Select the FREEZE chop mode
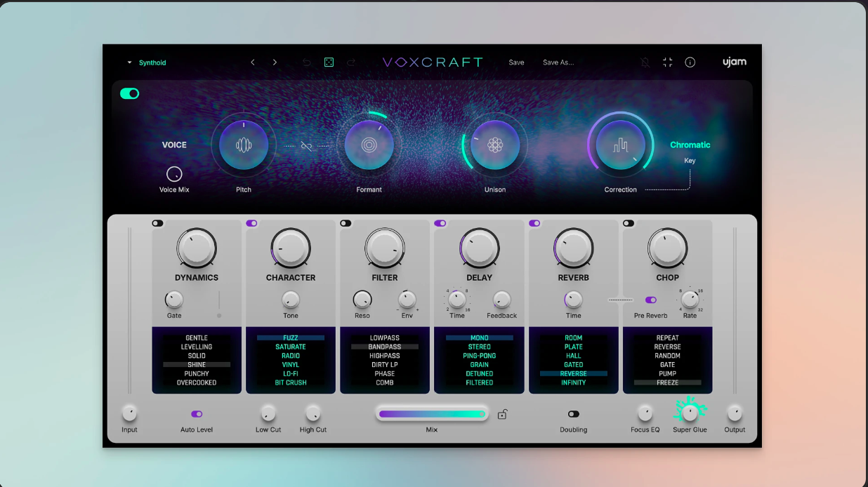Viewport: 868px width, 487px height. click(x=668, y=383)
